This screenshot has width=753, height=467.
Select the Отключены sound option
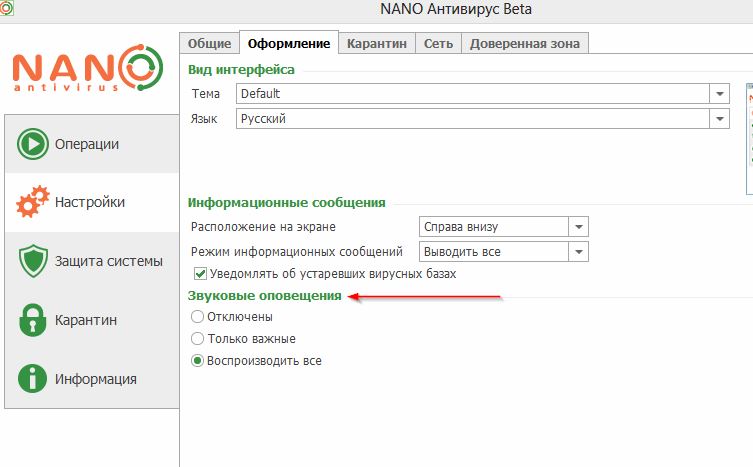tap(198, 317)
